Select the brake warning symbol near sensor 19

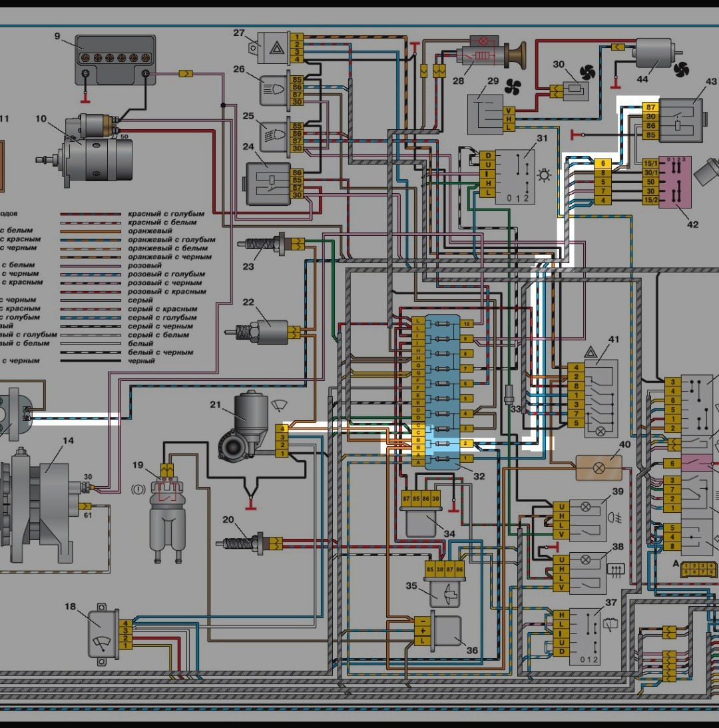[x=138, y=489]
